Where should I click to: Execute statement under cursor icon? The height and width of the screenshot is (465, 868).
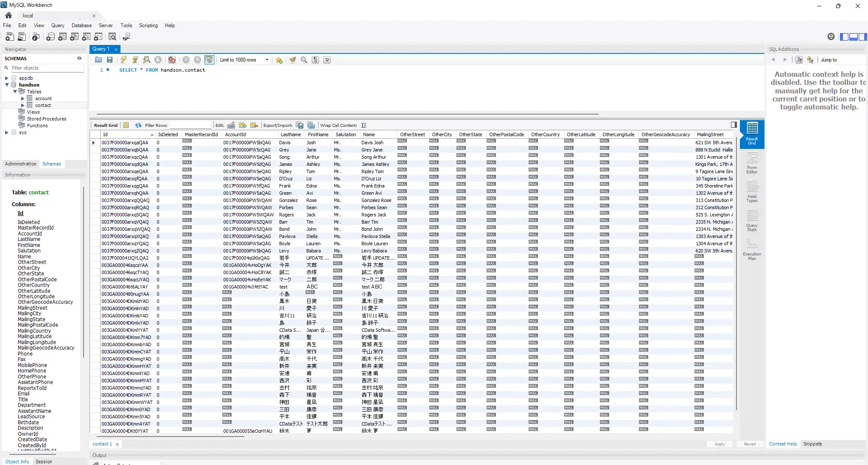pyautogui.click(x=135, y=60)
